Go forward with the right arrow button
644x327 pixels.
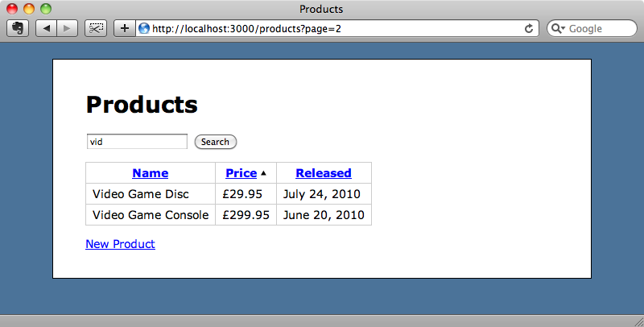coord(68,28)
